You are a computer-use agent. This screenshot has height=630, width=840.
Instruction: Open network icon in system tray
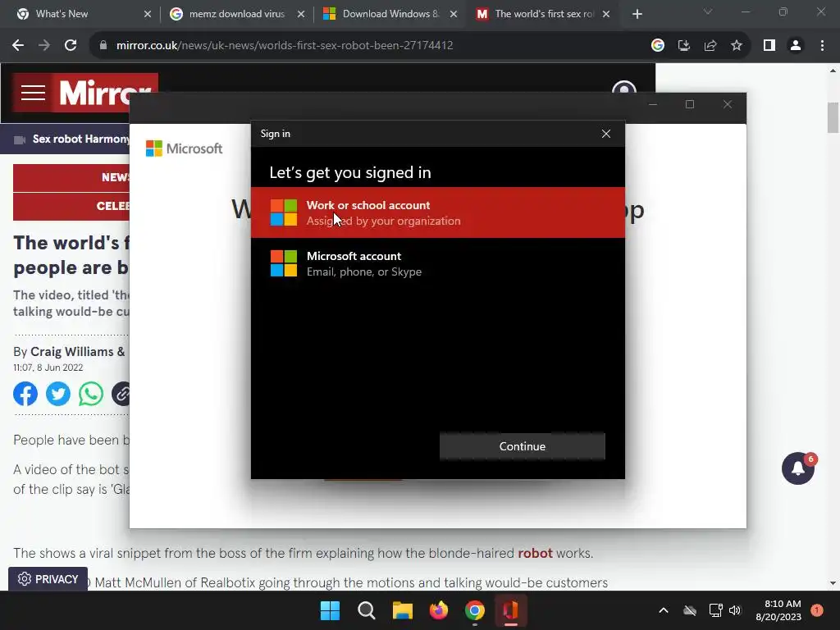tap(715, 610)
